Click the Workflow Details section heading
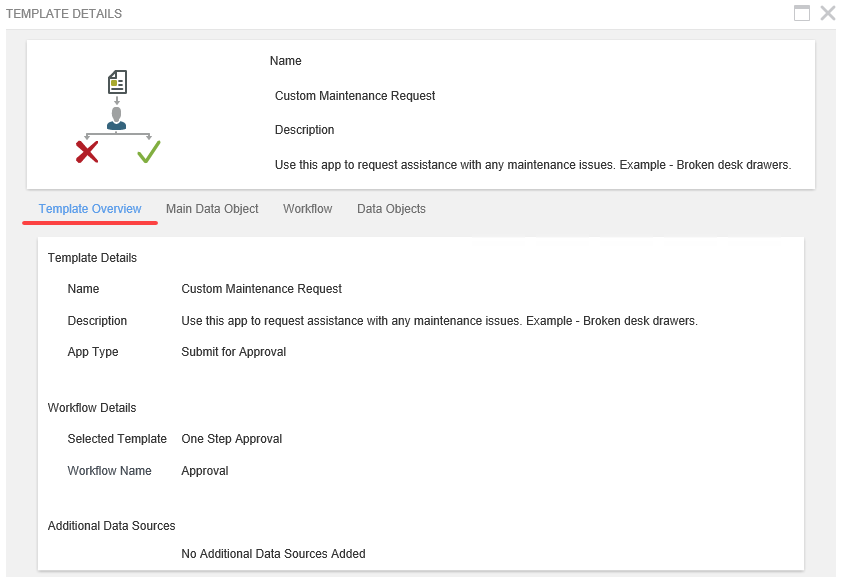The image size is (841, 577). 92,408
